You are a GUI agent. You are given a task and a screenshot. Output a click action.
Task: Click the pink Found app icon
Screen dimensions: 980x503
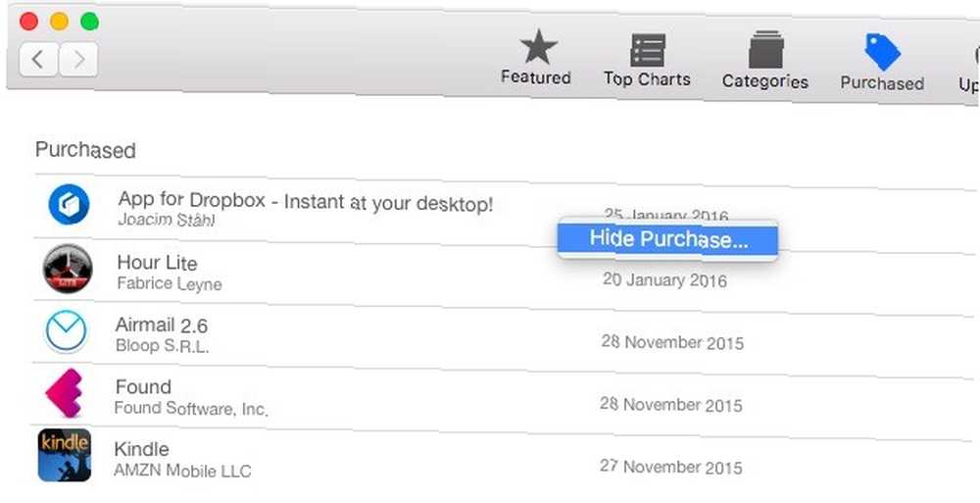pos(65,393)
